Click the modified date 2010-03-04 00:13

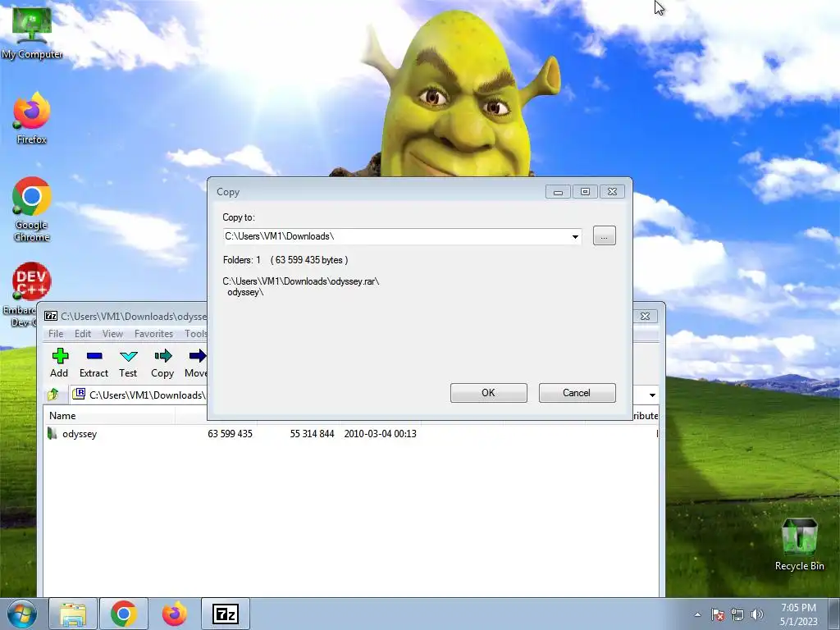pyautogui.click(x=380, y=433)
